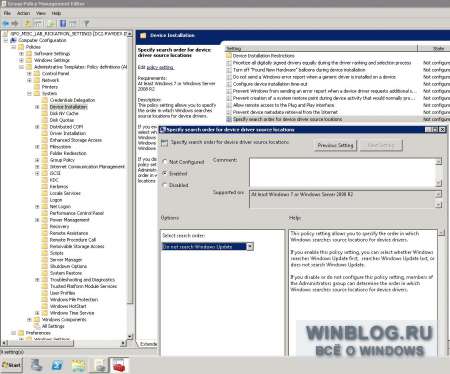Click the All Settings node icon
This screenshot has width=450, height=374.
tap(37, 326)
